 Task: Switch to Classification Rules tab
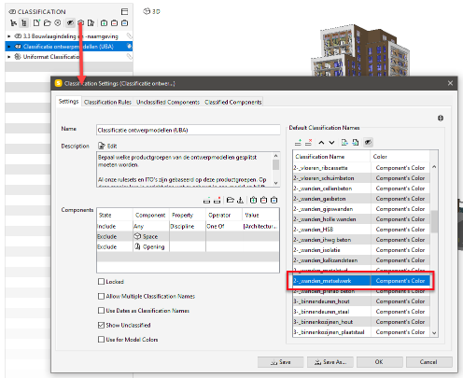tap(108, 102)
